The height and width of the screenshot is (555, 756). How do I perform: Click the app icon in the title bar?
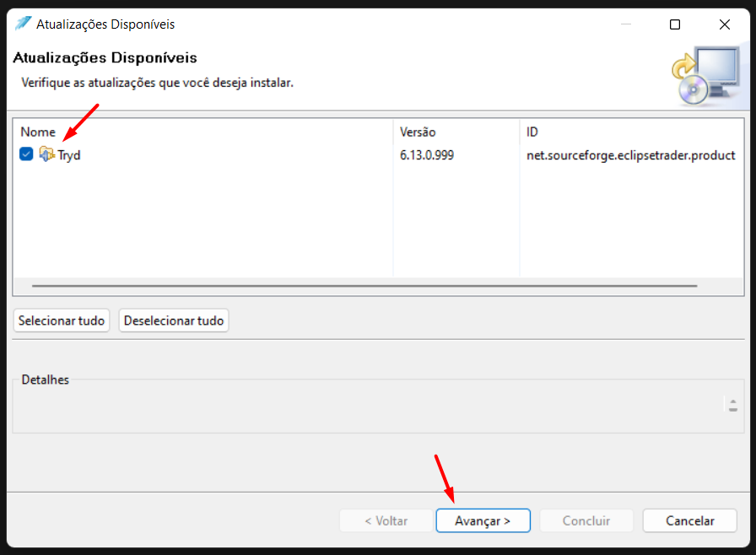[x=23, y=24]
